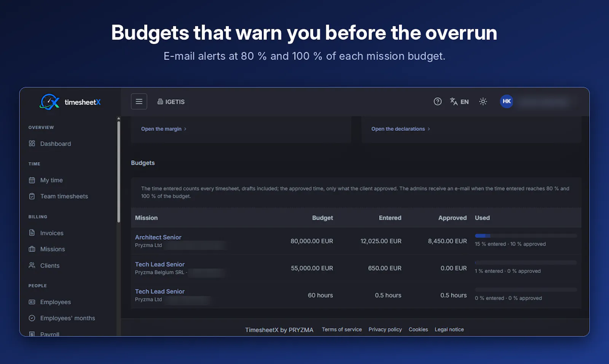Click the Missions briefcase icon
The width and height of the screenshot is (609, 364).
[x=32, y=249]
